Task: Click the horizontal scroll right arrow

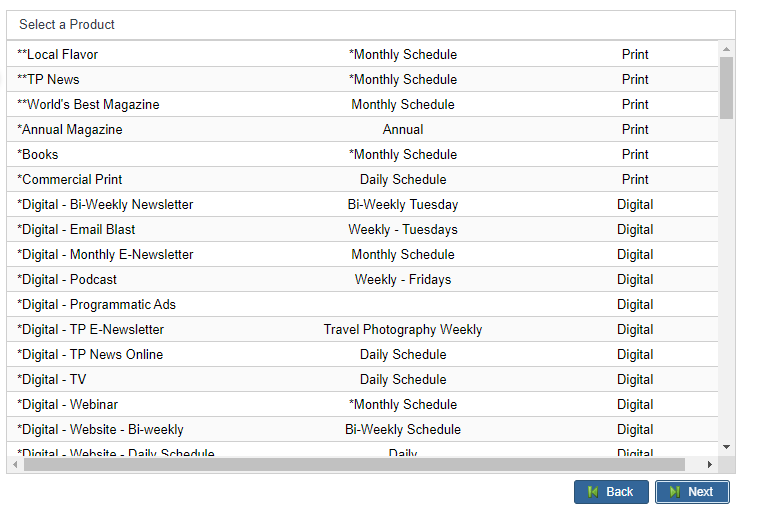Action: [710, 464]
